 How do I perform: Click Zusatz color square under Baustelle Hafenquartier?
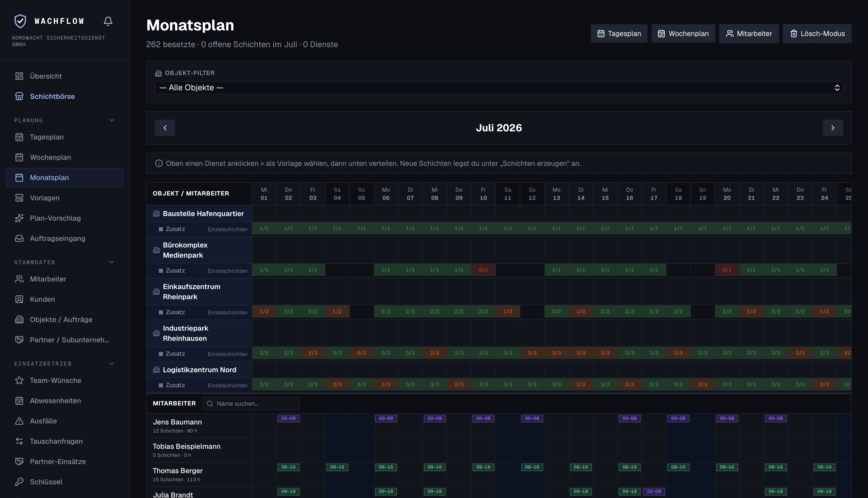coord(161,229)
